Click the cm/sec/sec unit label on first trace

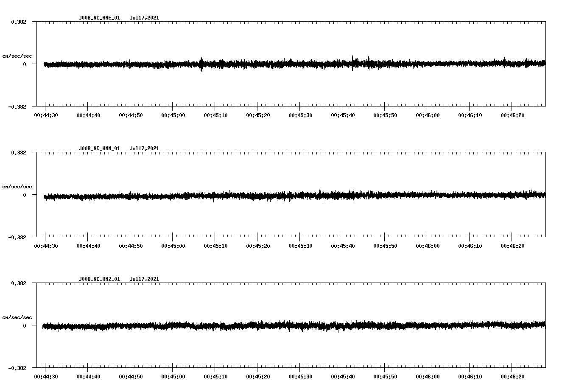pyautogui.click(x=17, y=55)
